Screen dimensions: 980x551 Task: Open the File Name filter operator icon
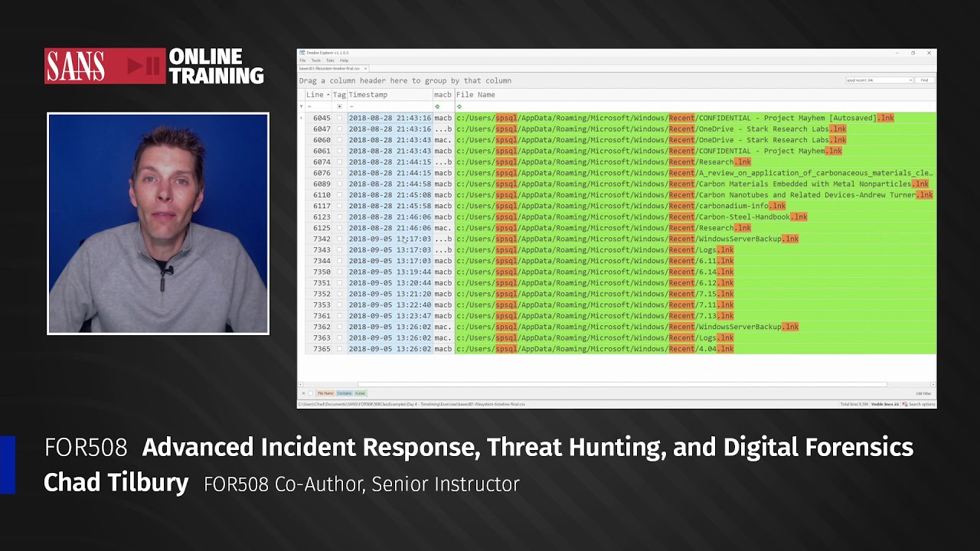(459, 106)
